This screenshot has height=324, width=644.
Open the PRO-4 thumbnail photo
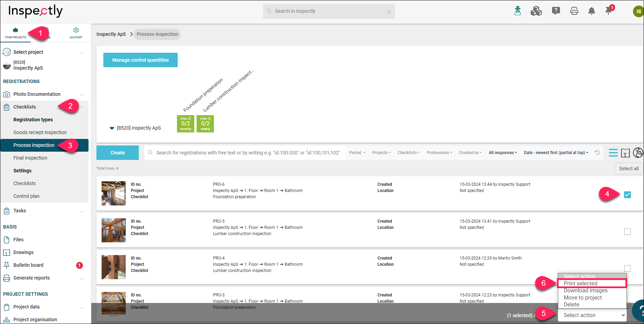114,267
